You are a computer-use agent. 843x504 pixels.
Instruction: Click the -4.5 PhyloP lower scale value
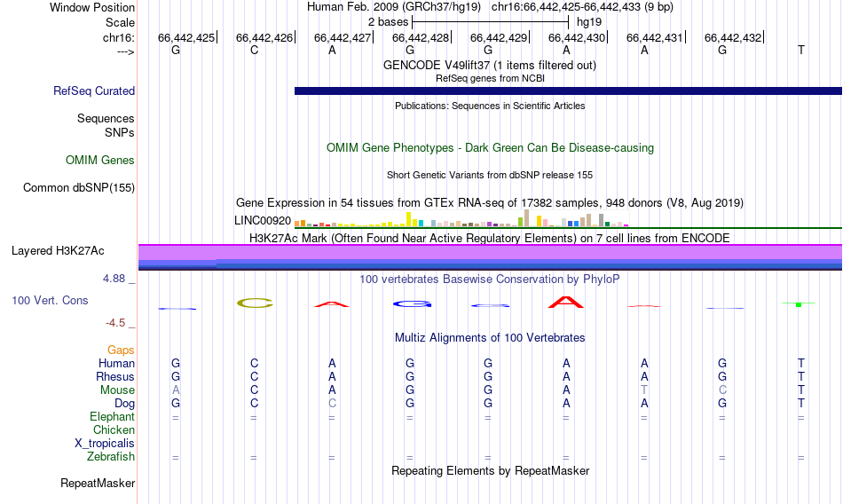coord(115,323)
